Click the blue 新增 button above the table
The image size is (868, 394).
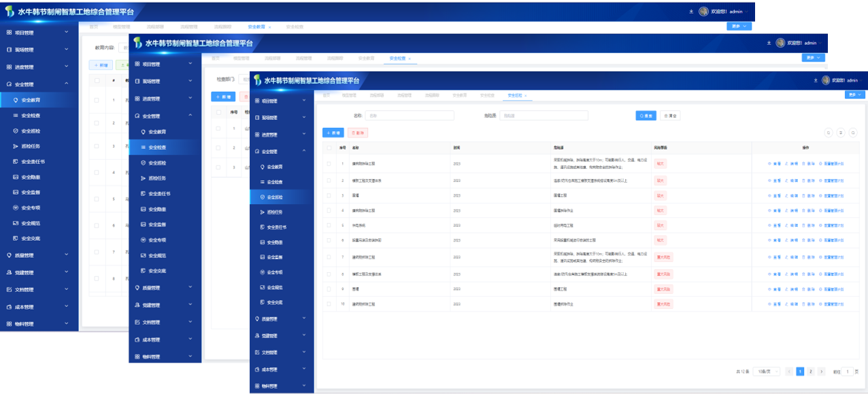point(333,133)
